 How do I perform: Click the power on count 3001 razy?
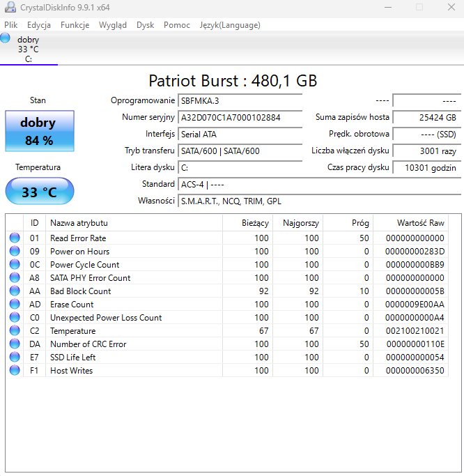tap(426, 151)
